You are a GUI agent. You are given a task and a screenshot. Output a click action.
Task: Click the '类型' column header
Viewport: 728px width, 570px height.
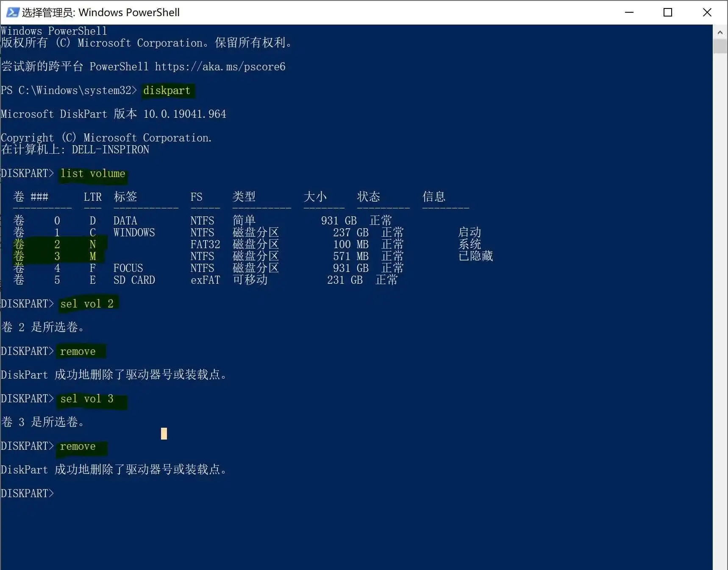click(244, 197)
